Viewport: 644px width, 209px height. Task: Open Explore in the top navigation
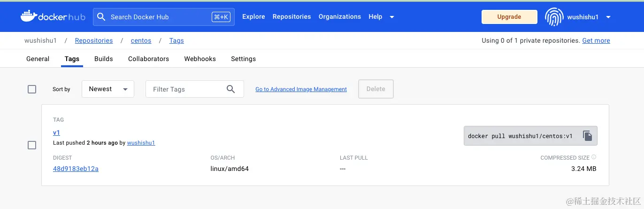click(253, 16)
